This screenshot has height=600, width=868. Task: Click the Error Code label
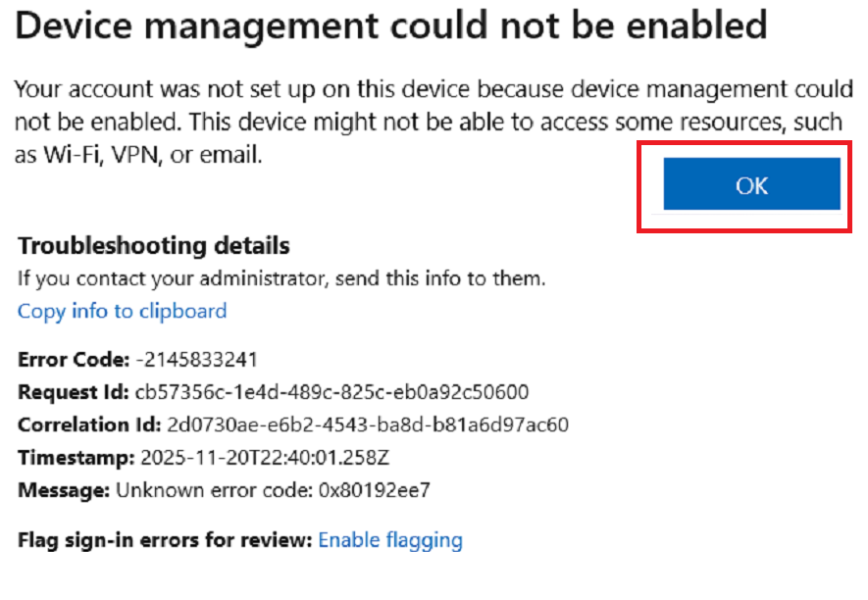(74, 359)
